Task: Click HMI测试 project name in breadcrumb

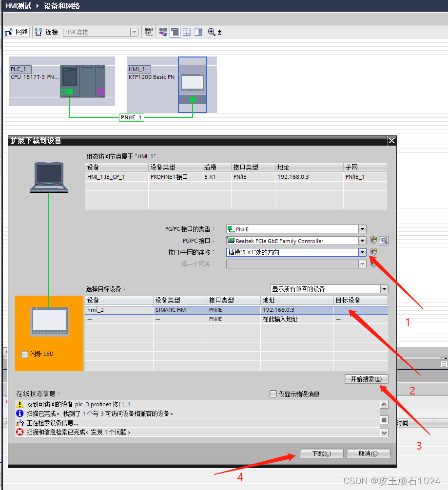Action: point(18,6)
